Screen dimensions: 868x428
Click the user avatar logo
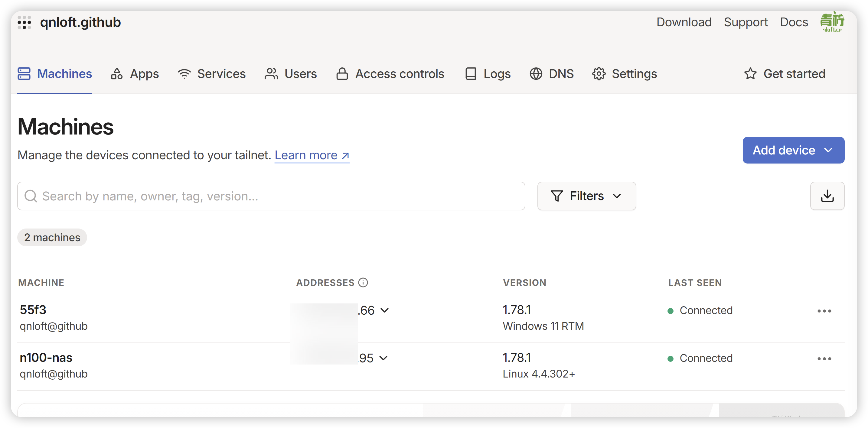[832, 21]
